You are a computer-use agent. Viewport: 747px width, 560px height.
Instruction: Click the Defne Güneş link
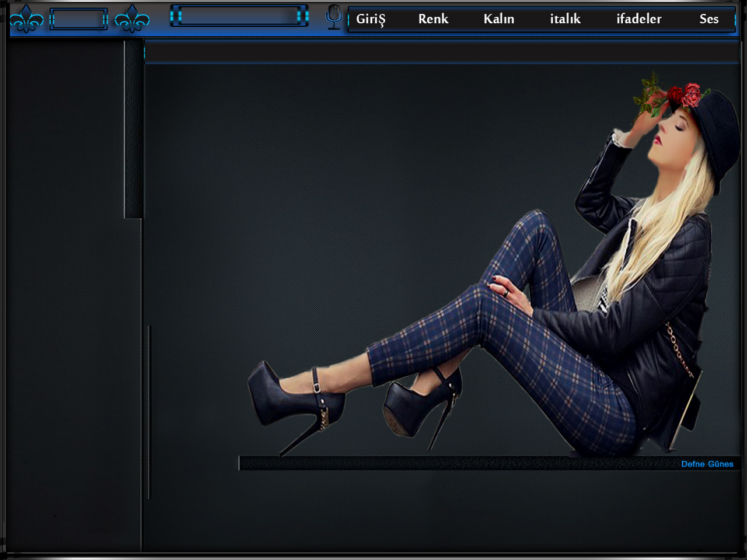pyautogui.click(x=707, y=464)
